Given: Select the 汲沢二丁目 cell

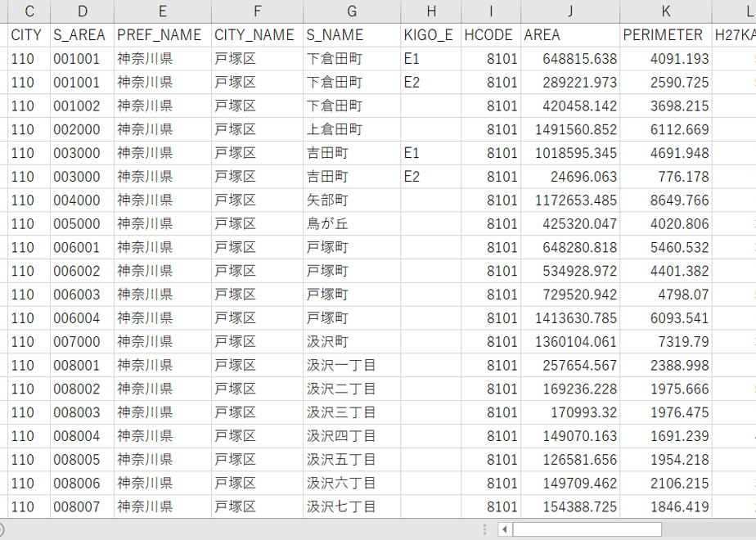Looking at the screenshot, I should pos(352,389).
